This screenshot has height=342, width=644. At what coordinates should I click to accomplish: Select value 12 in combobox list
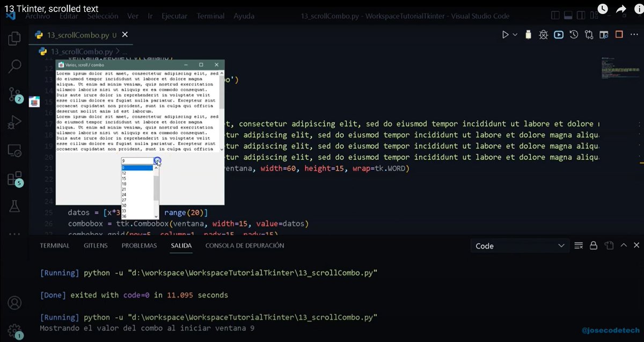click(x=137, y=173)
